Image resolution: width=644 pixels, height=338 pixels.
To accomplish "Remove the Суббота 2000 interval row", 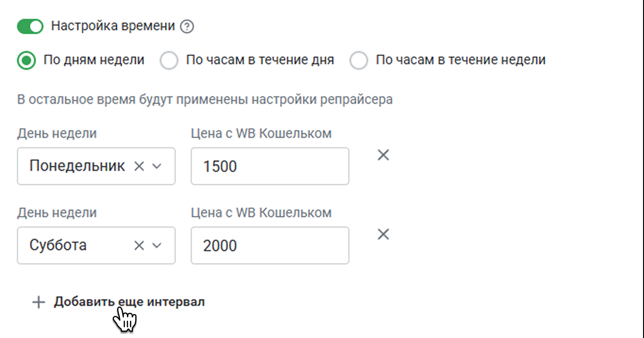I will [x=383, y=234].
